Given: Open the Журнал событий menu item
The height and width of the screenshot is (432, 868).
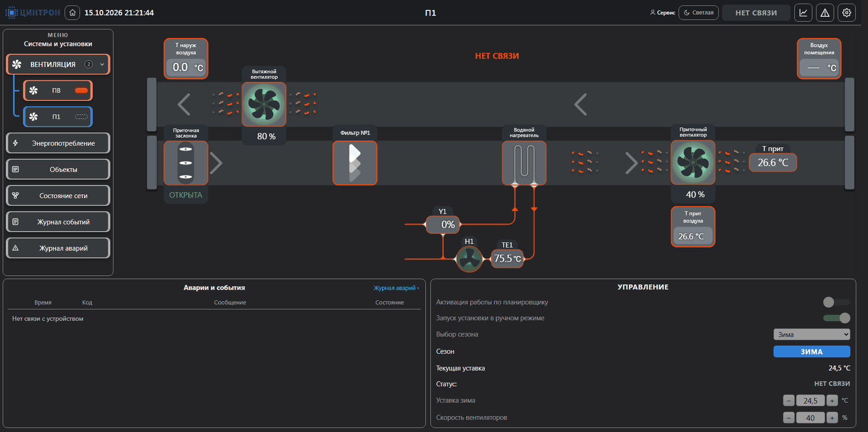Looking at the screenshot, I should (x=58, y=221).
